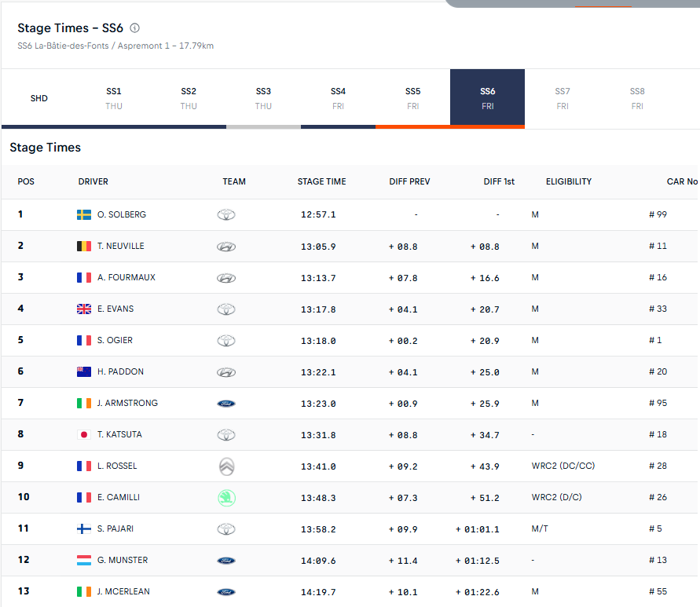
Task: Click the Ford logo in J. Armstrong's row
Action: point(226,403)
